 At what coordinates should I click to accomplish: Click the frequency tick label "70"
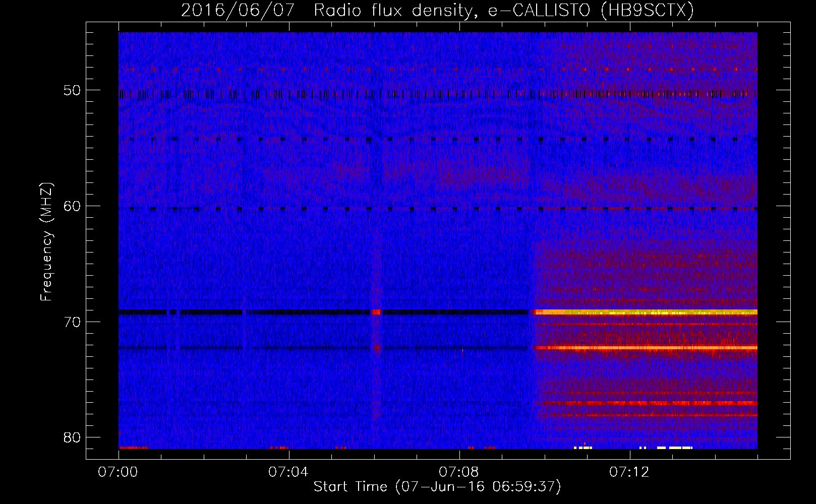pos(73,322)
